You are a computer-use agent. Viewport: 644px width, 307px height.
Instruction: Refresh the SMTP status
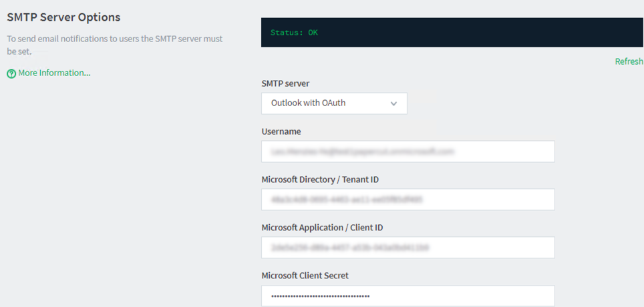pyautogui.click(x=629, y=61)
